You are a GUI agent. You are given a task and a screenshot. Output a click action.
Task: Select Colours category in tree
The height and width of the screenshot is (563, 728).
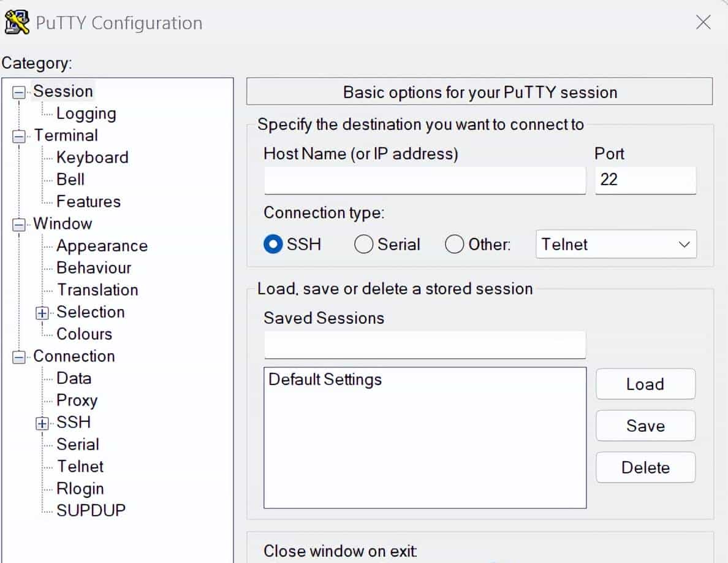[84, 334]
